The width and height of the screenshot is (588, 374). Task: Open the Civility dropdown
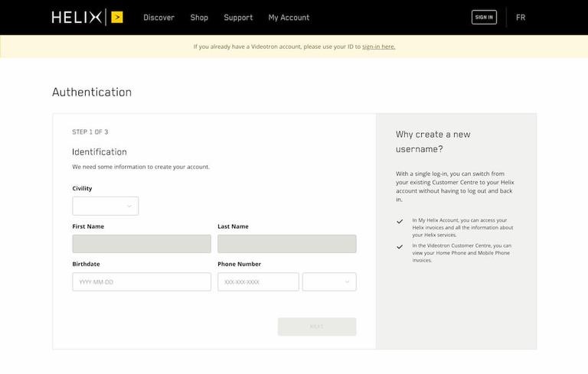pyautogui.click(x=106, y=206)
